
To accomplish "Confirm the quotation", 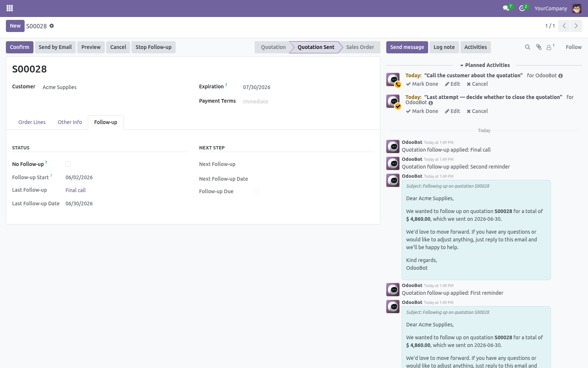I will (x=19, y=47).
